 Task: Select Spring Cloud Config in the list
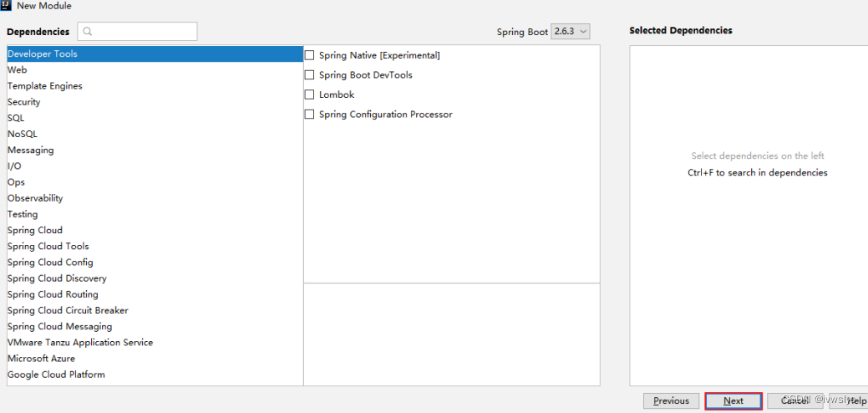(x=155, y=263)
